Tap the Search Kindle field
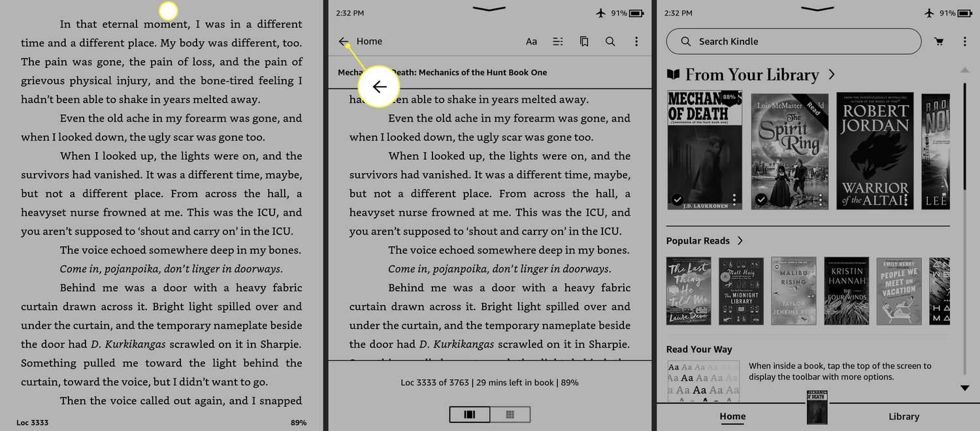 (793, 41)
